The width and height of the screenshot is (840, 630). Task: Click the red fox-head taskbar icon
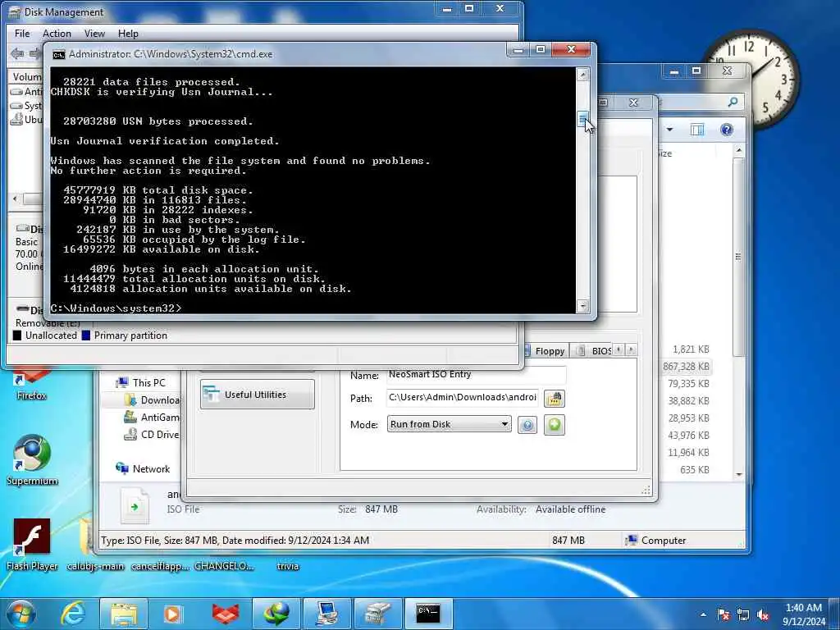pos(226,614)
